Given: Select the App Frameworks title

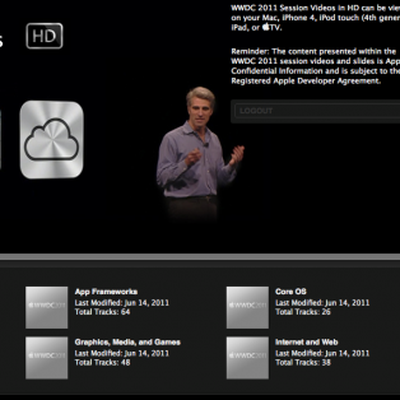Looking at the screenshot, I should pos(106,292).
